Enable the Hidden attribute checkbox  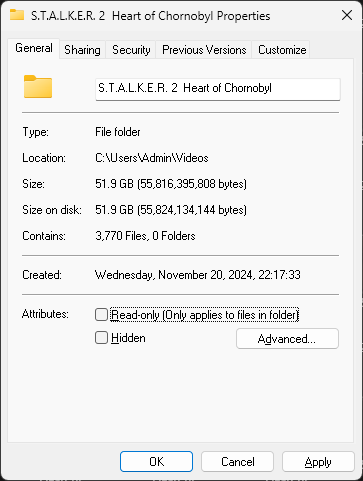101,338
